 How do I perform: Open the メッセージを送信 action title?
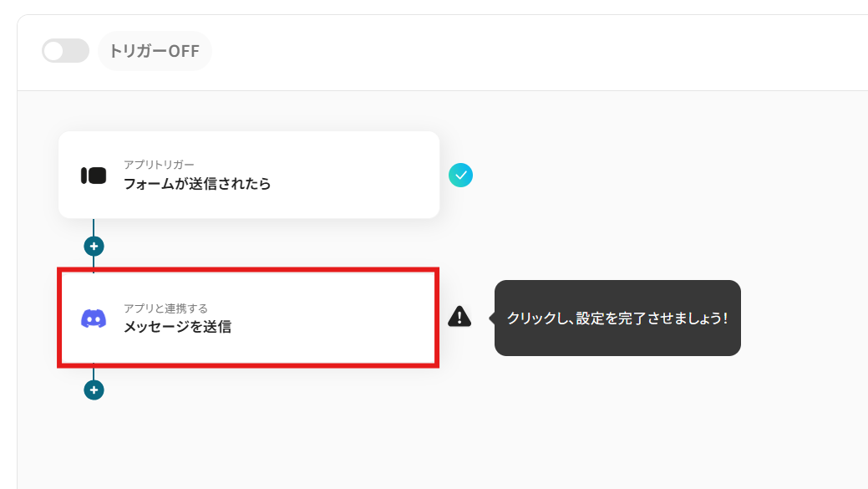coord(177,327)
